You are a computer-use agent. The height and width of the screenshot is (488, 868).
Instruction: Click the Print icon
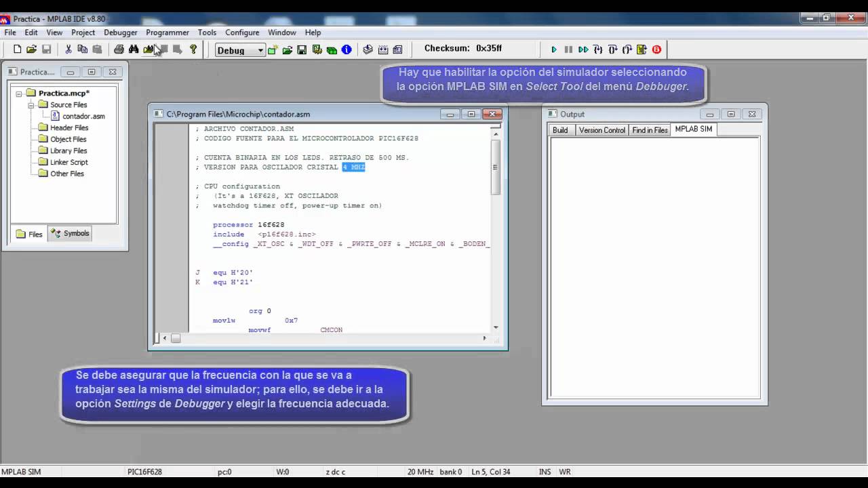pyautogui.click(x=119, y=49)
